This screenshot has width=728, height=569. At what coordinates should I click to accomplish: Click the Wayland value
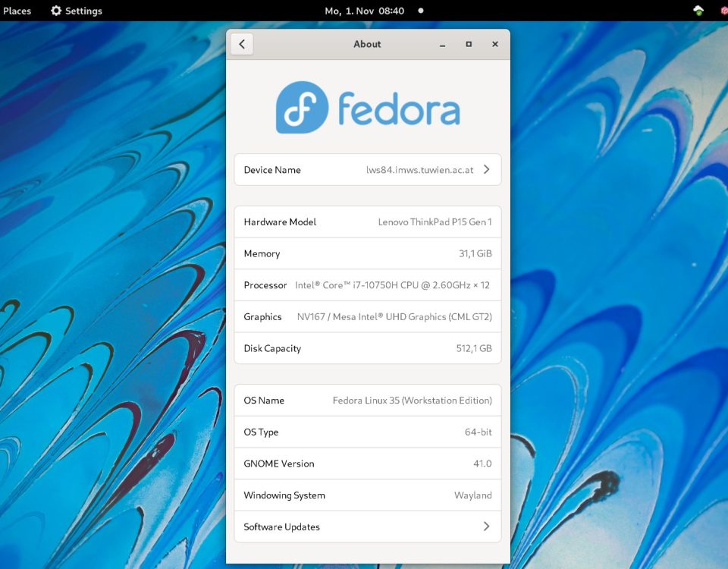[x=473, y=495]
